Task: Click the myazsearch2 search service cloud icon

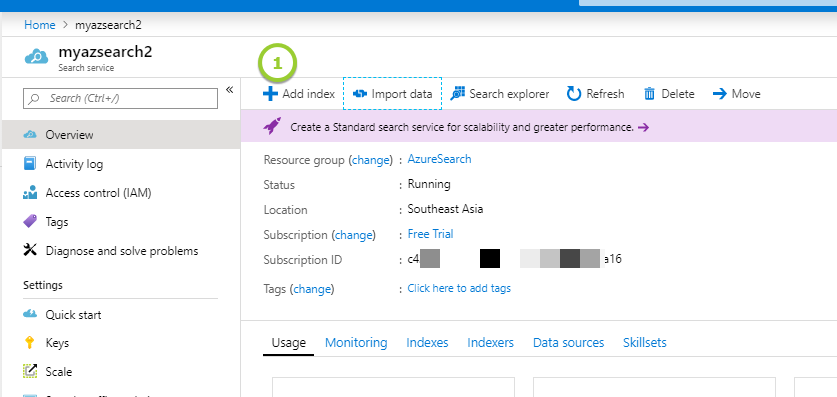Action: tap(37, 57)
